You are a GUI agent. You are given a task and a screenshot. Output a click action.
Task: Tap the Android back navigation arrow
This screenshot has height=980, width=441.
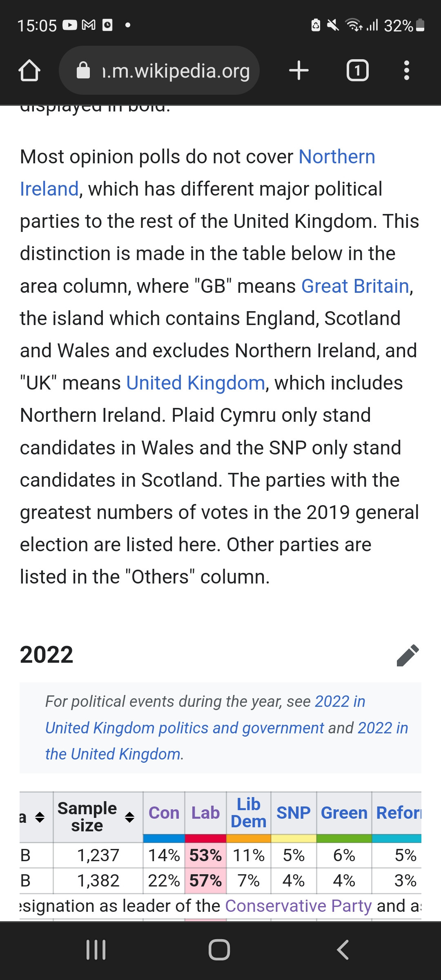click(x=343, y=950)
